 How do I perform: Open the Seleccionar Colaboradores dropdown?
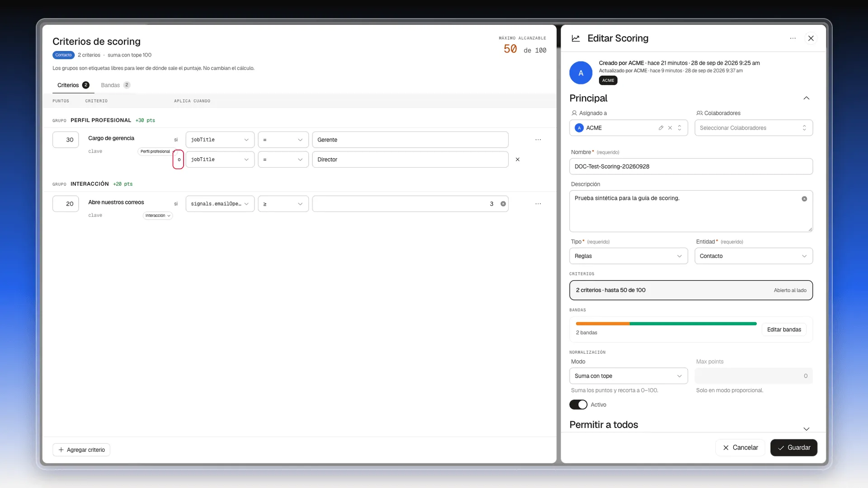pos(754,128)
